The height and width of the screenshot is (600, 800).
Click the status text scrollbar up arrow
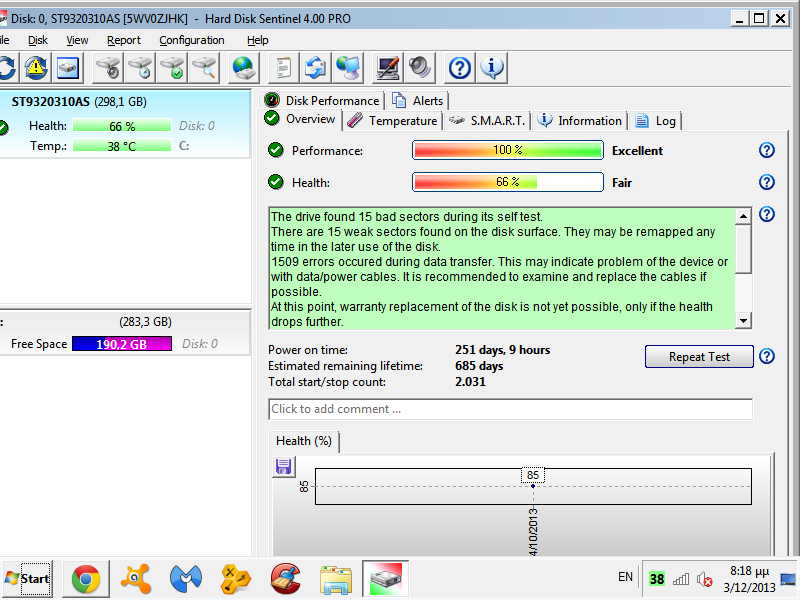pos(743,216)
